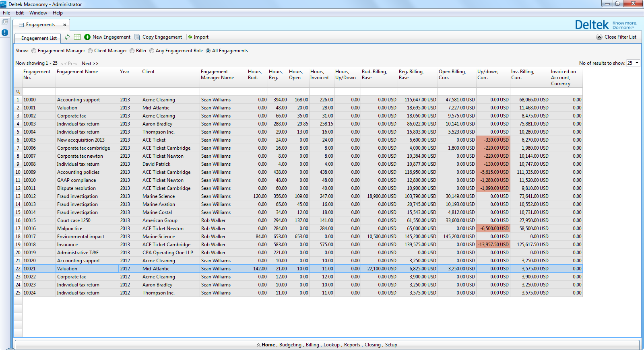Select the Any Engagement Role radio button
The width and height of the screenshot is (644, 350).
point(152,51)
